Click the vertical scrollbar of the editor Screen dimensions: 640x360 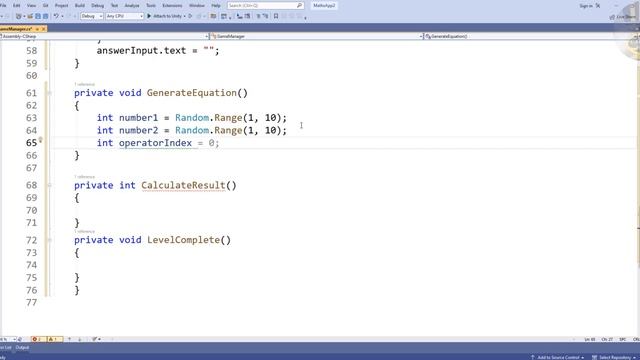638,188
